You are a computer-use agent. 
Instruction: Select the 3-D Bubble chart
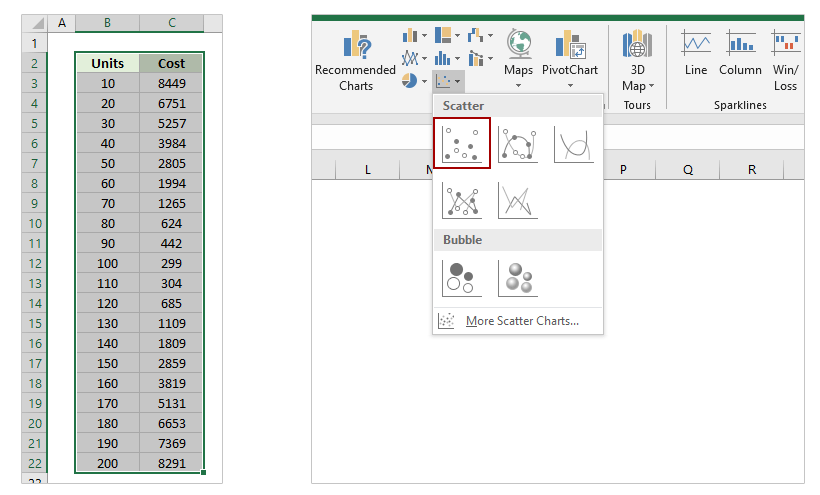click(x=518, y=278)
